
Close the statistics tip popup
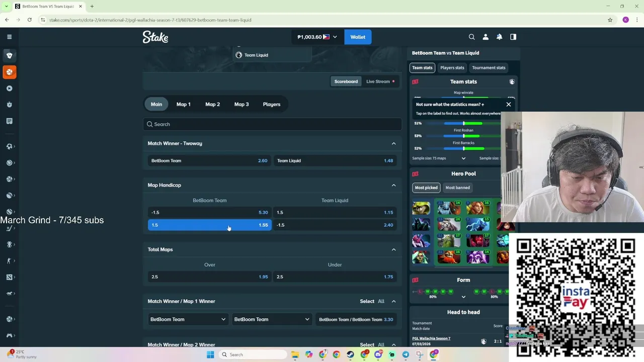tap(508, 104)
